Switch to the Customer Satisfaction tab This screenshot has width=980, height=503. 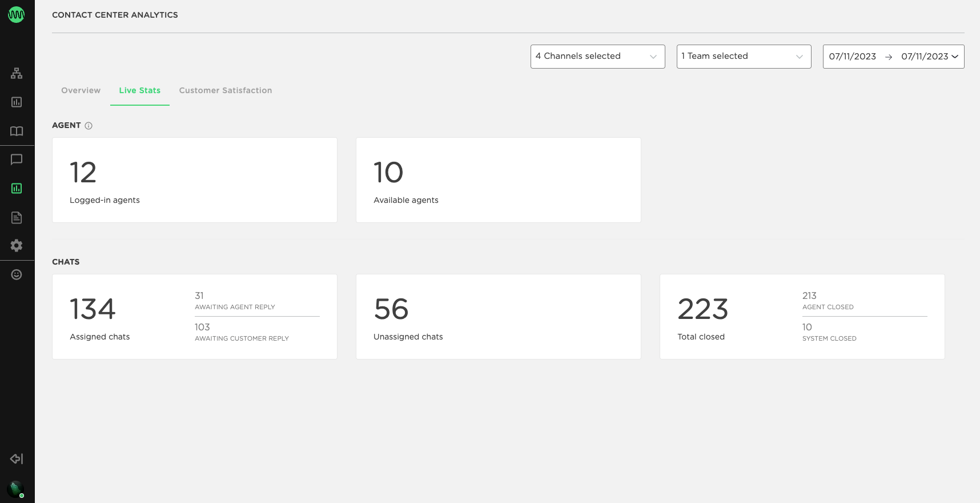point(226,90)
